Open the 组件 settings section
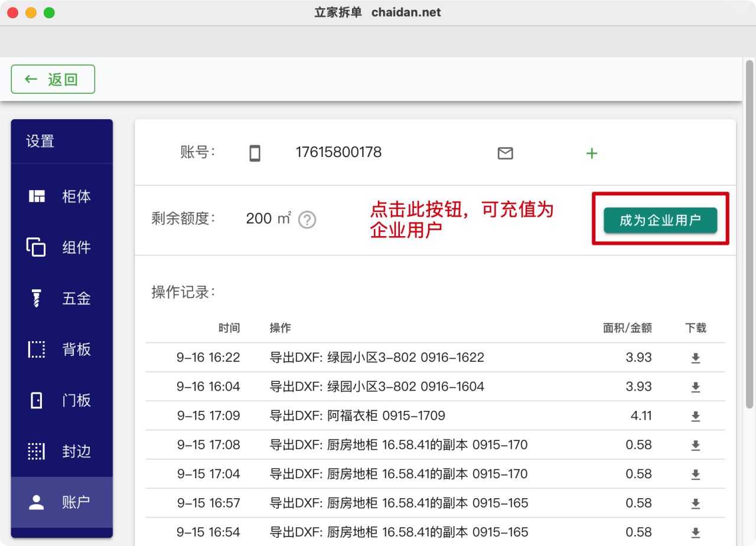 [61, 247]
